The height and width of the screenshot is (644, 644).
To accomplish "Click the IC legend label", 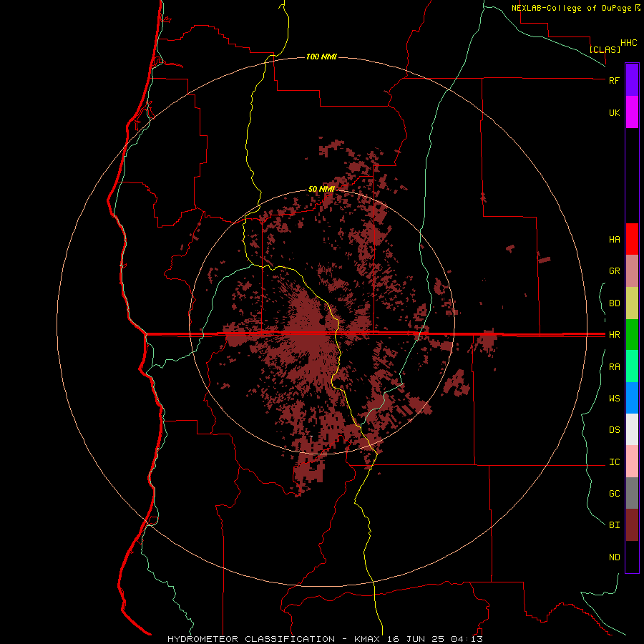I will (x=614, y=462).
